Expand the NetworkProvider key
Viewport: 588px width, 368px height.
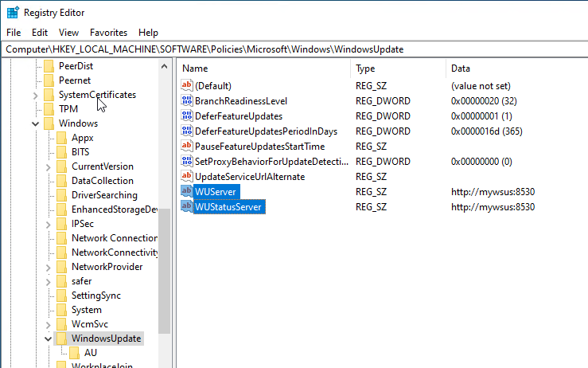(x=48, y=268)
